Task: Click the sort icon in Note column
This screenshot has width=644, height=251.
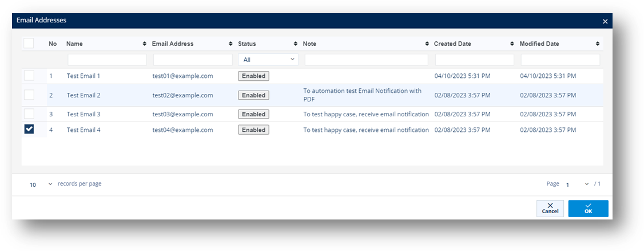Action: pyautogui.click(x=427, y=44)
